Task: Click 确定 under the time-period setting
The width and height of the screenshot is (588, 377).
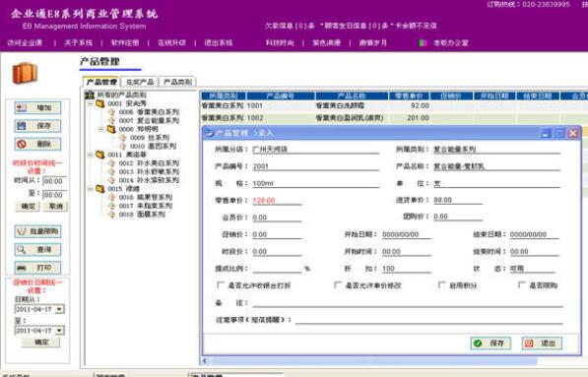Action: [28, 206]
